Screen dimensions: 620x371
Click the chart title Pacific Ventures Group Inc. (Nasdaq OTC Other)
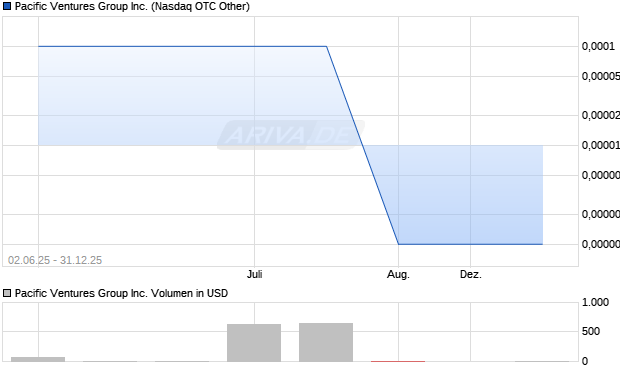(x=132, y=6)
